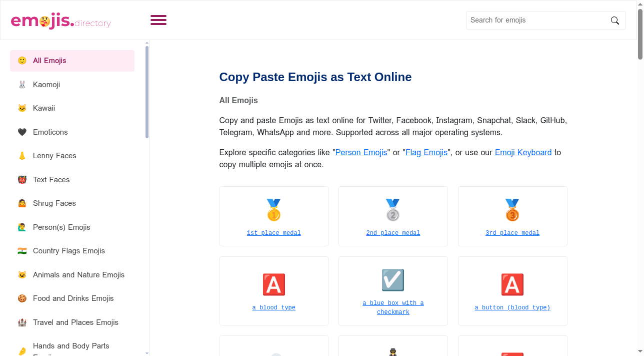Click the cat icon beside Kawaii
Viewport: 644px width, 356px height.
[x=22, y=108]
